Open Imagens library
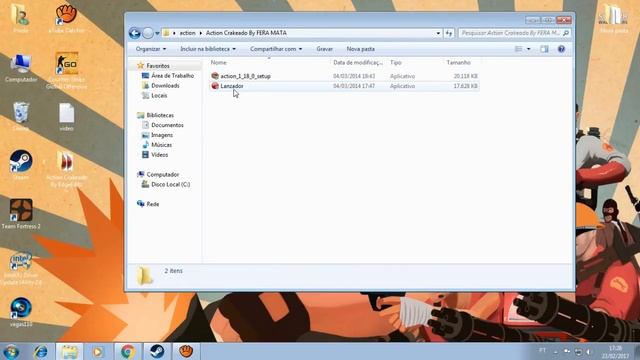 pyautogui.click(x=162, y=135)
